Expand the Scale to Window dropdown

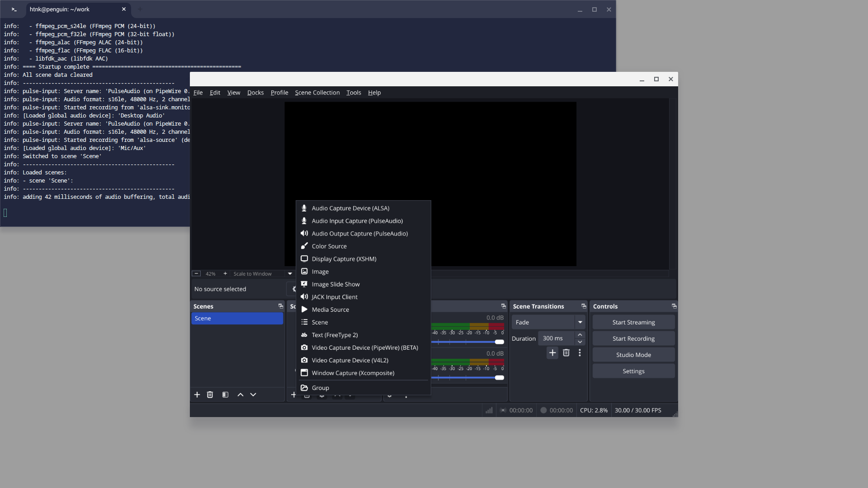pyautogui.click(x=290, y=273)
